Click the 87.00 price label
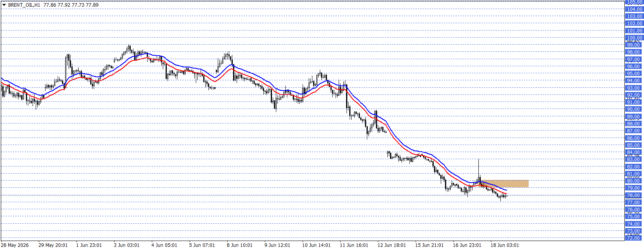644x250 pixels. (634, 131)
